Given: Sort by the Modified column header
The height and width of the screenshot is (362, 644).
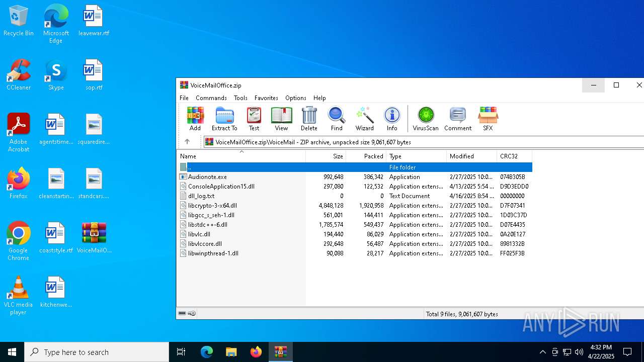Looking at the screenshot, I should pos(472,156).
